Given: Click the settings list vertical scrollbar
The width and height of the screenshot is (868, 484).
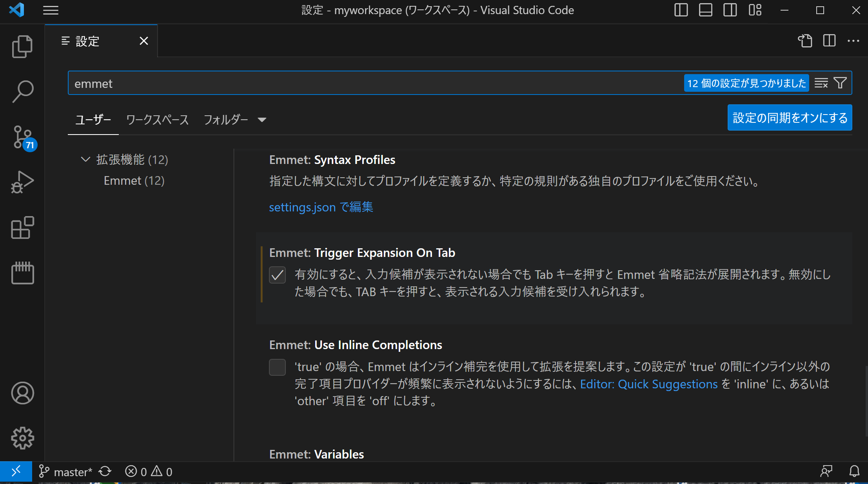Looking at the screenshot, I should 866,401.
